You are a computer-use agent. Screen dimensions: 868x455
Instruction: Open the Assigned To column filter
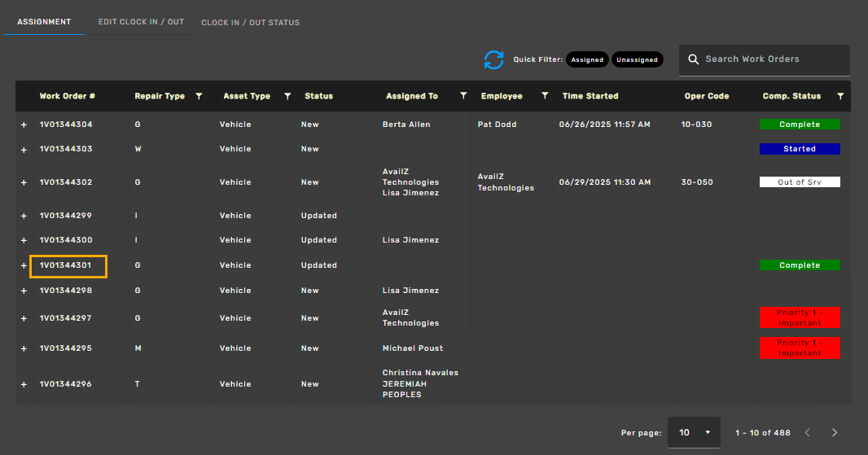(x=463, y=96)
